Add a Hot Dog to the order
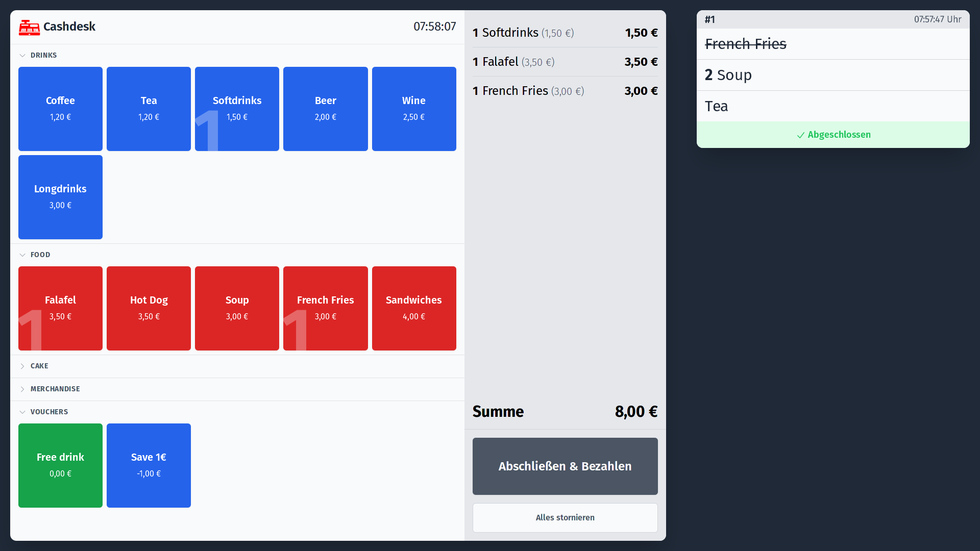The width and height of the screenshot is (980, 551). pos(149,308)
